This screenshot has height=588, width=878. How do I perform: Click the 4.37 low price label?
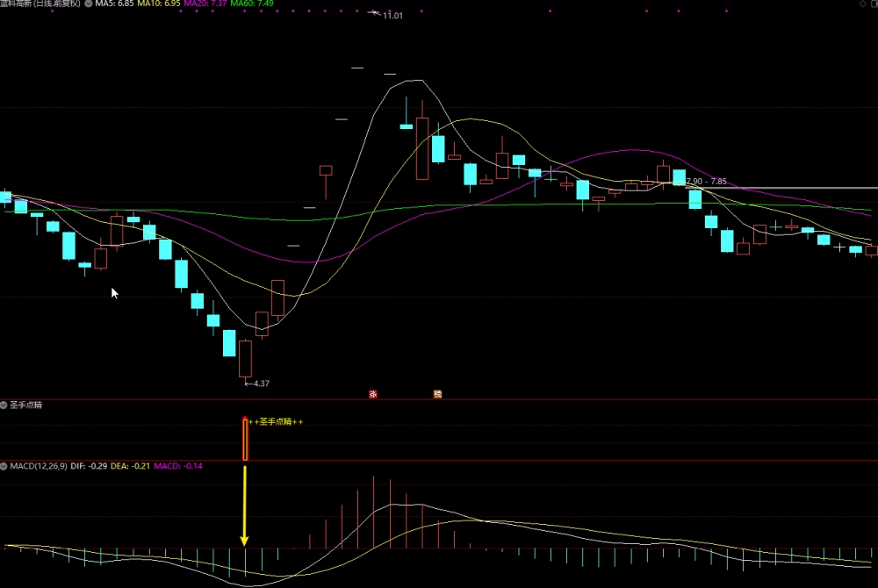(261, 384)
